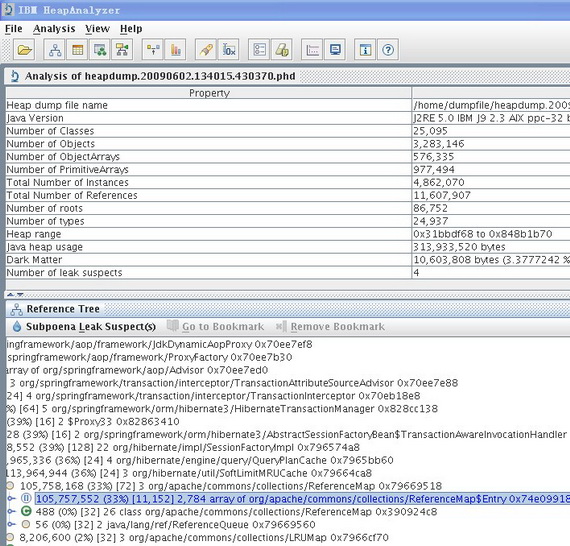Click the Subpoena Leak Suspect(s) button
The image size is (570, 546).
84,326
